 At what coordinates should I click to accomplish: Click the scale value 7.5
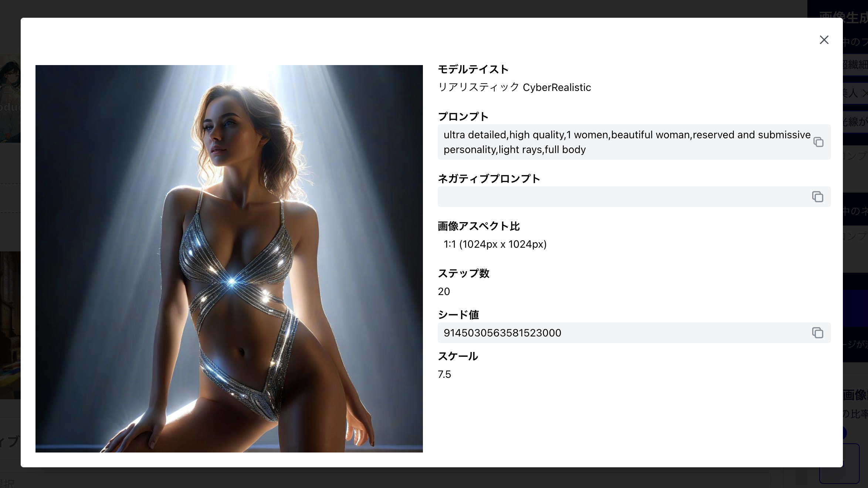pos(444,374)
